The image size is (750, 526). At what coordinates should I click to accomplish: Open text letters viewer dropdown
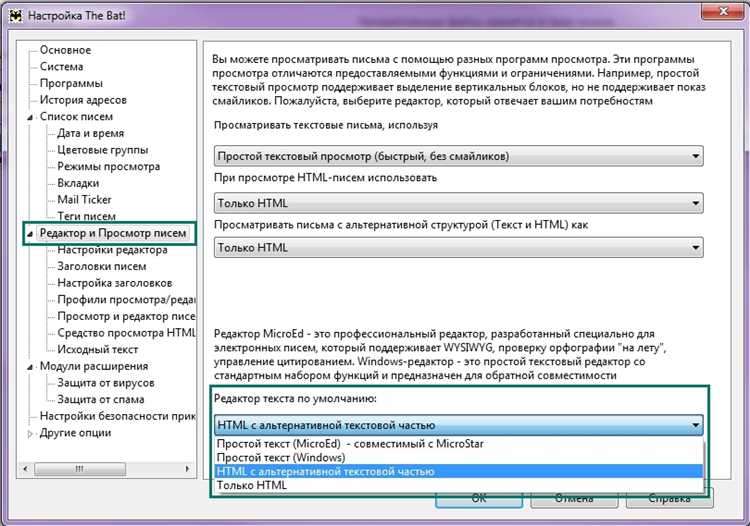[458, 156]
